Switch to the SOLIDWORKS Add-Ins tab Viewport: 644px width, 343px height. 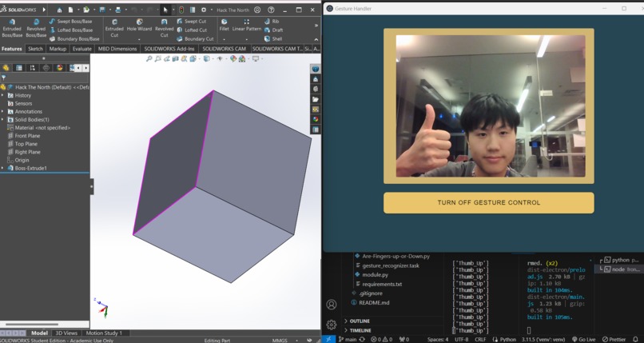[169, 49]
